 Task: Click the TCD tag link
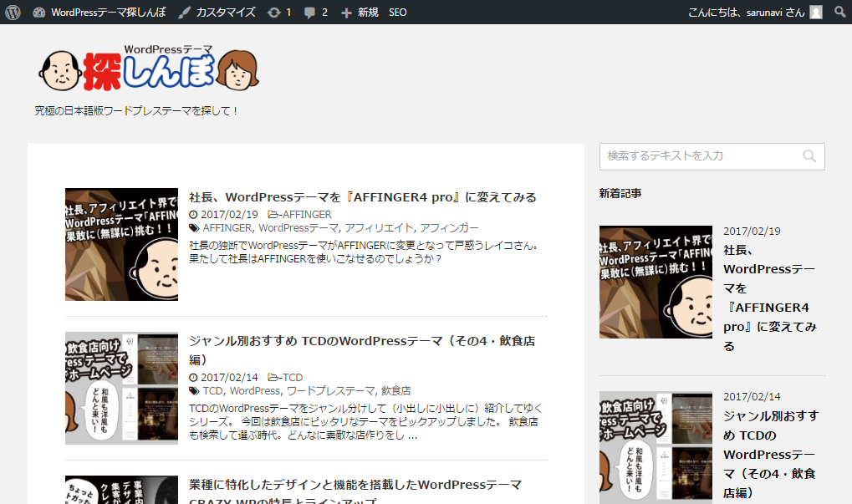click(212, 391)
